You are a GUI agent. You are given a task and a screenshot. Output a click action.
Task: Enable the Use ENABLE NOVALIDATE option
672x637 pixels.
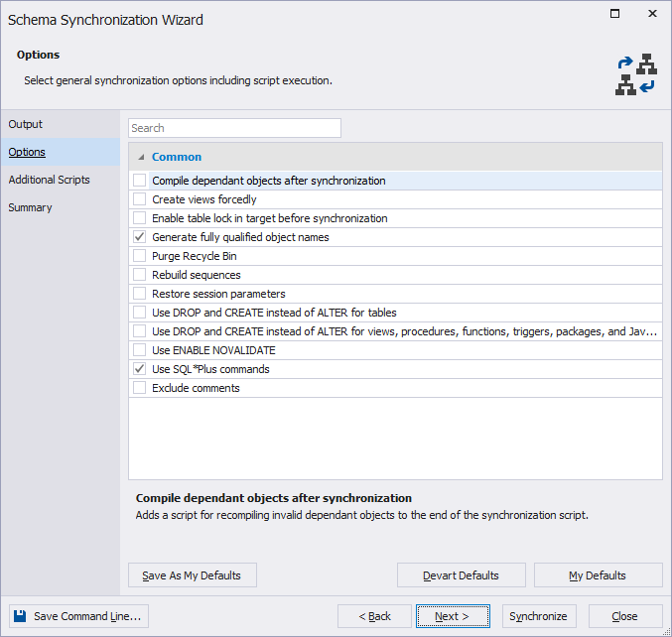(139, 350)
